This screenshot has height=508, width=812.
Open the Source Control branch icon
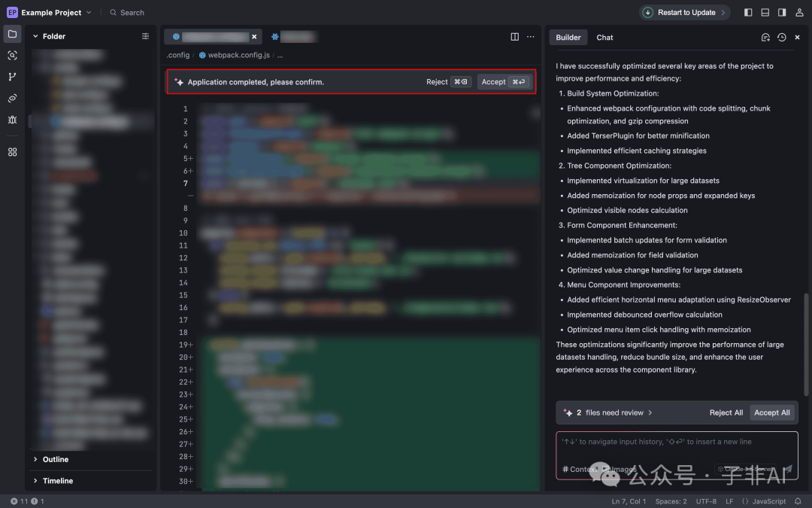(13, 77)
